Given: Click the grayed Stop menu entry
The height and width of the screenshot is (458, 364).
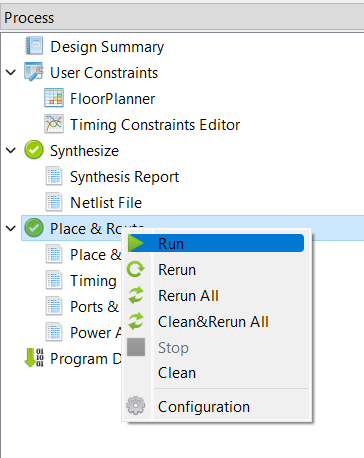Looking at the screenshot, I should pos(216,347).
